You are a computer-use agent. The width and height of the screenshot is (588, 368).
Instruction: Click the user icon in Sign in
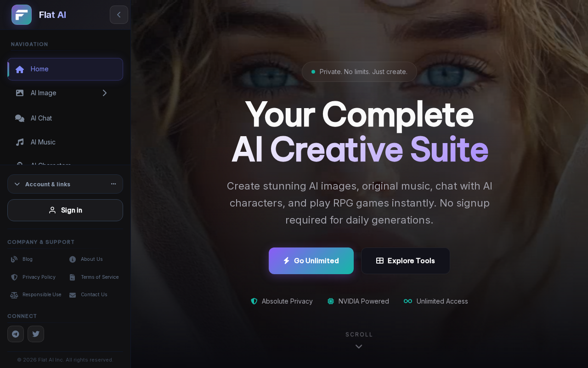coord(52,210)
